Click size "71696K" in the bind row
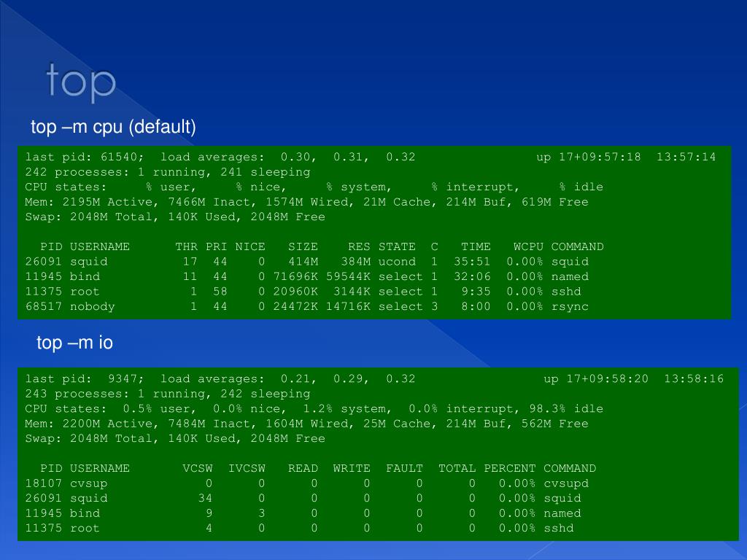Screen dimensions: 747x560 coord(295,276)
